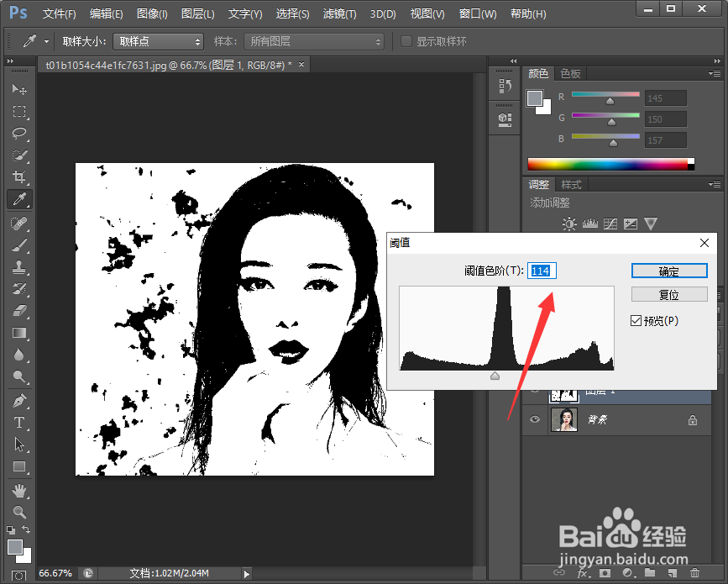This screenshot has height=584, width=728.
Task: Select the Blur tool droplet icon
Action: coord(19,355)
